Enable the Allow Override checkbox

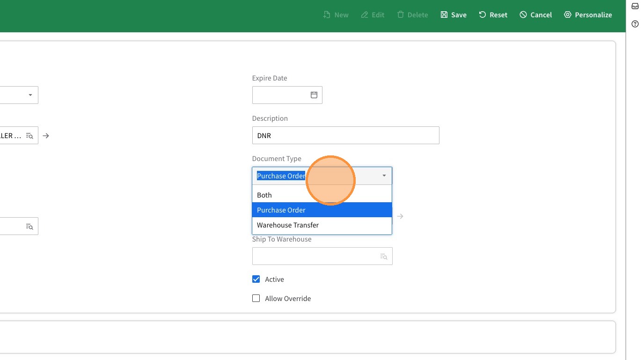[256, 299]
